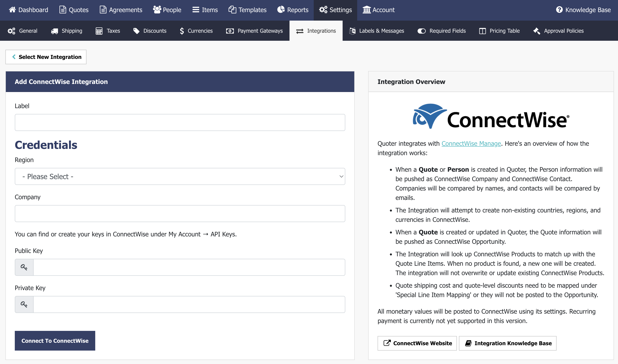Click the Items list icon
618x364 pixels.
click(x=196, y=10)
